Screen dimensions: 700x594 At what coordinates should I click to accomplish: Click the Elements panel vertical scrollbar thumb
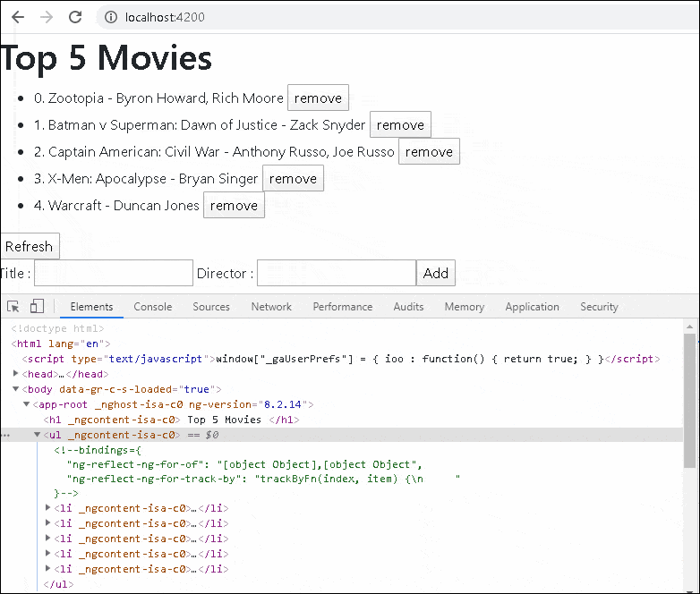point(690,400)
